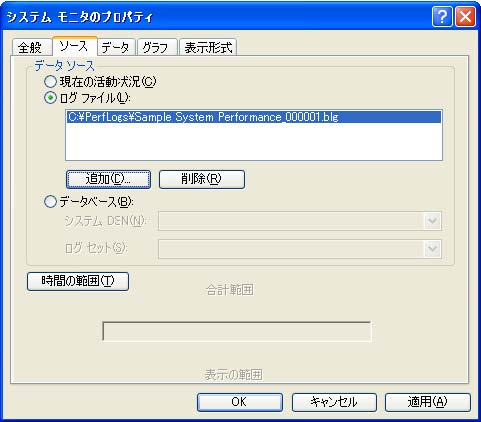Expand the ログ セット dropdown arrow
The width and height of the screenshot is (481, 422).
point(432,249)
